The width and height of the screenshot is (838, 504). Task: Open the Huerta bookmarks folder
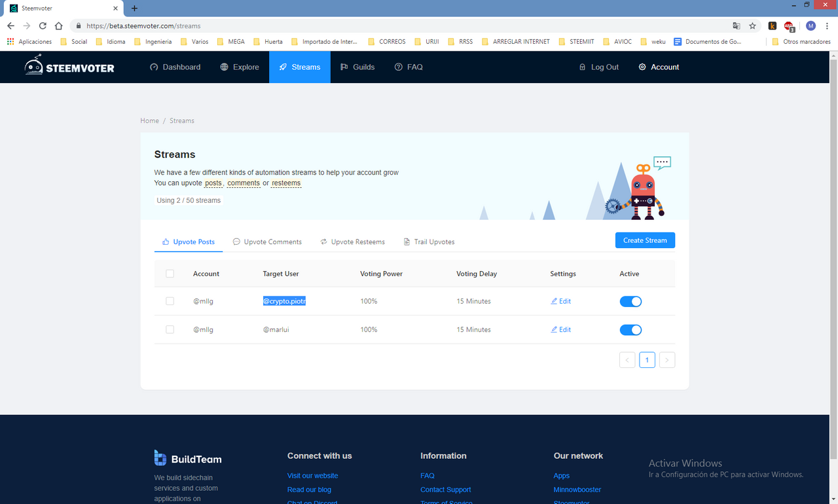(268, 41)
